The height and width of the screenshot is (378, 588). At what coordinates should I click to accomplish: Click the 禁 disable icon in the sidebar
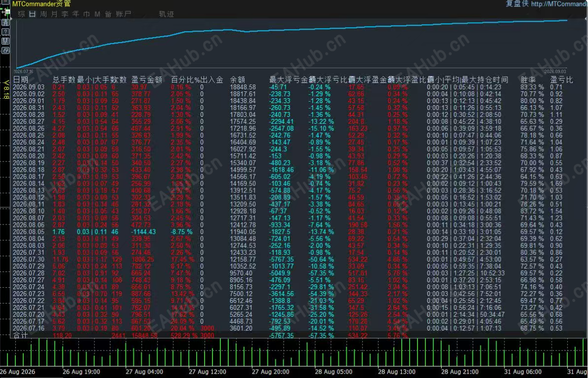pyautogui.click(x=5, y=41)
